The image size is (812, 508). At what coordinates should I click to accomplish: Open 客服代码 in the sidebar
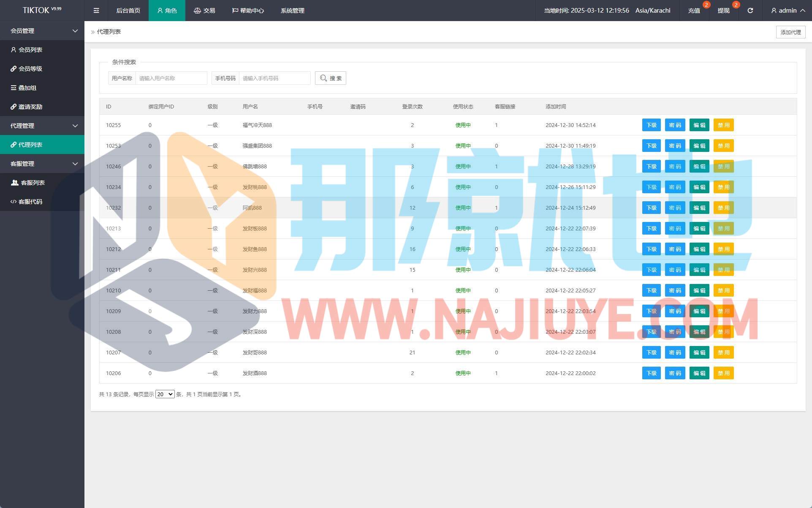[30, 202]
